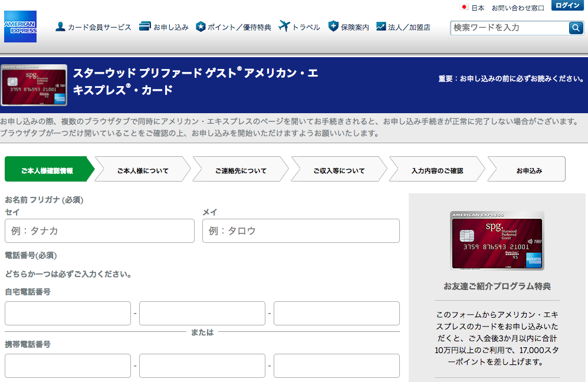This screenshot has width=588, height=382.
Task: Select 日本 country link
Action: [478, 8]
